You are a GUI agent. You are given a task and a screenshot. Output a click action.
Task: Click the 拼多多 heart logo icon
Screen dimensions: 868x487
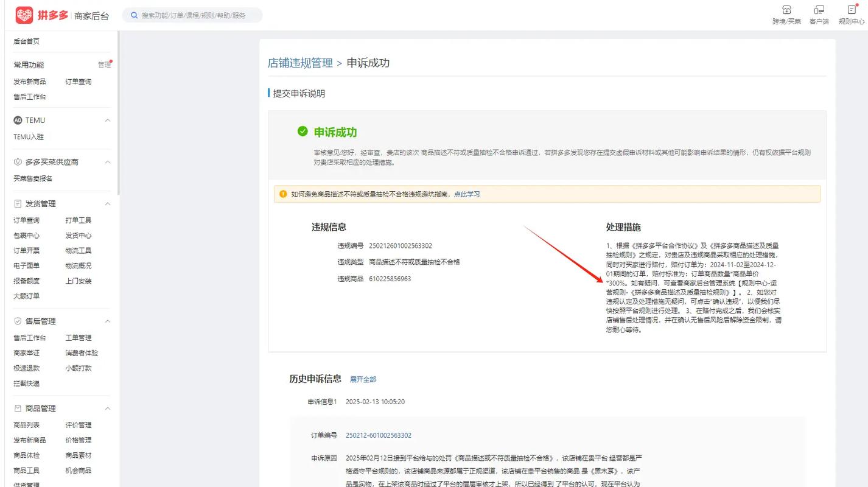(24, 15)
